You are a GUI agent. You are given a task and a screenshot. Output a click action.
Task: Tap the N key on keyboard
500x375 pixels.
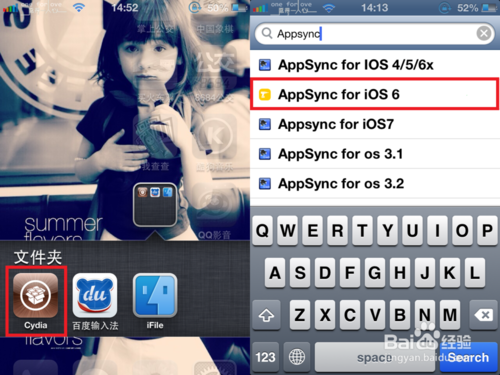pos(425,315)
